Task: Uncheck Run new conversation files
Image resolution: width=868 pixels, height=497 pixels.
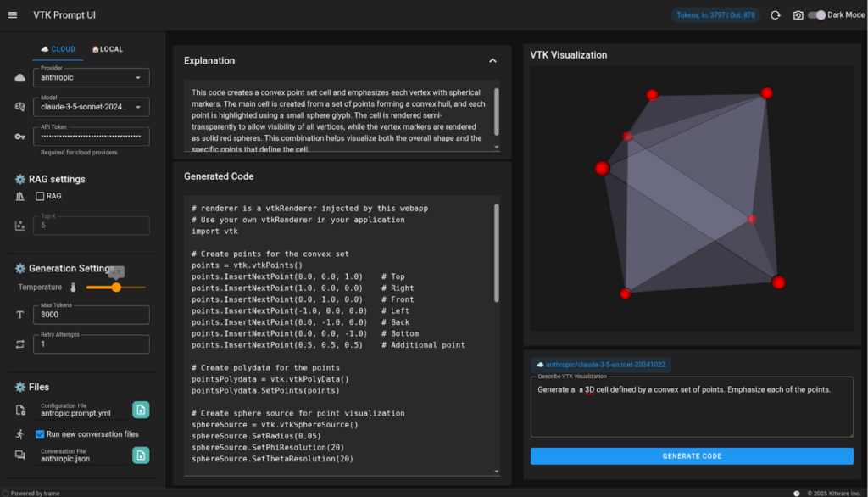Action: (x=40, y=434)
